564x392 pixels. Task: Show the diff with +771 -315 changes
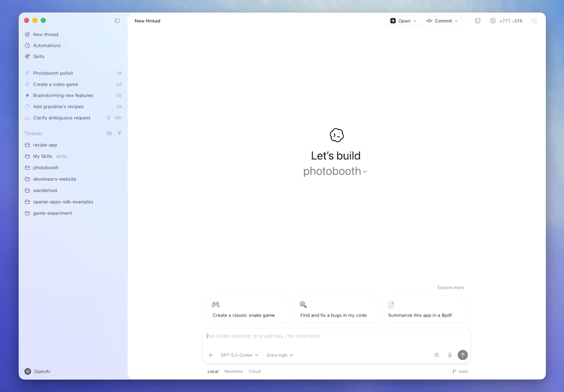tap(506, 21)
